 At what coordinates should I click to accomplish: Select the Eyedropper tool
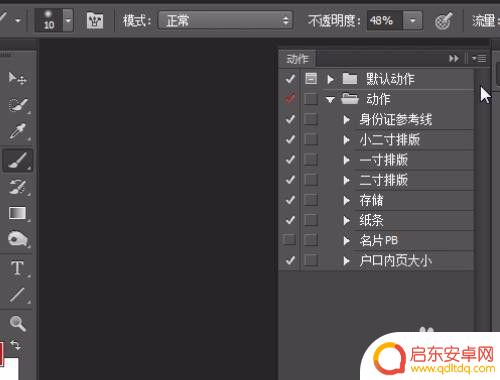pos(17,132)
